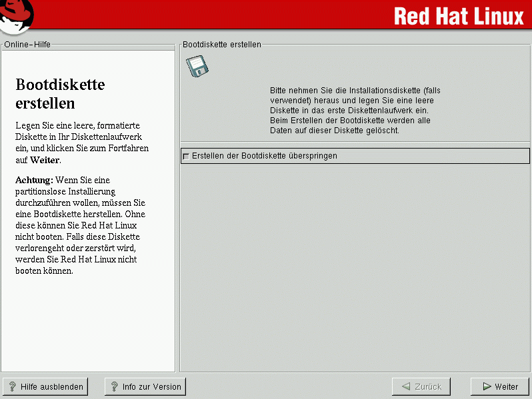This screenshot has width=532, height=399.
Task: Click the Red Hat shadowman logo
Action: pyautogui.click(x=17, y=16)
